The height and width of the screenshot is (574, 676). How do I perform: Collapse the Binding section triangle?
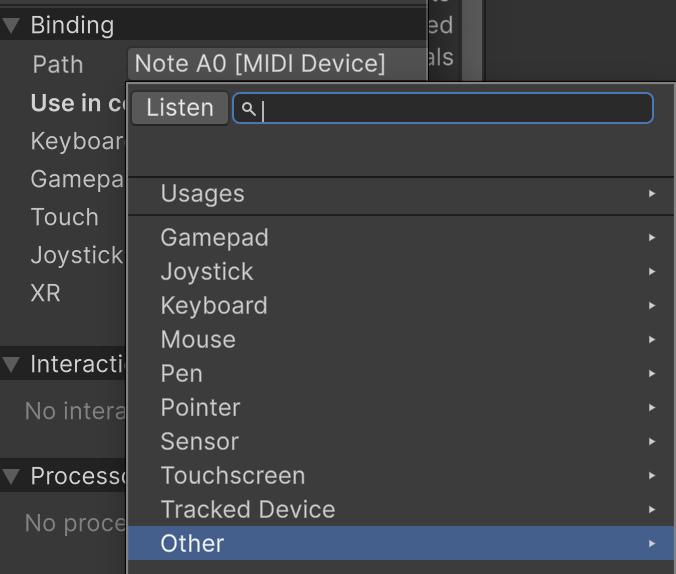pos(12,26)
